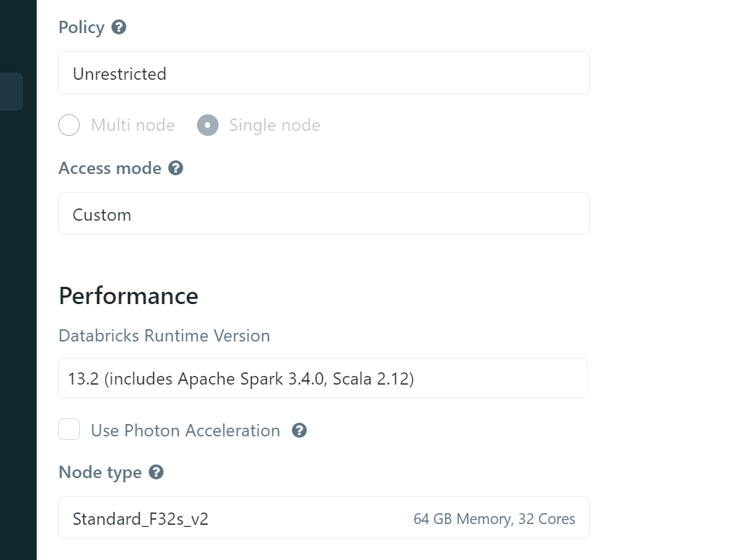The height and width of the screenshot is (560, 740).
Task: Select the Single node radio button
Action: coord(207,125)
